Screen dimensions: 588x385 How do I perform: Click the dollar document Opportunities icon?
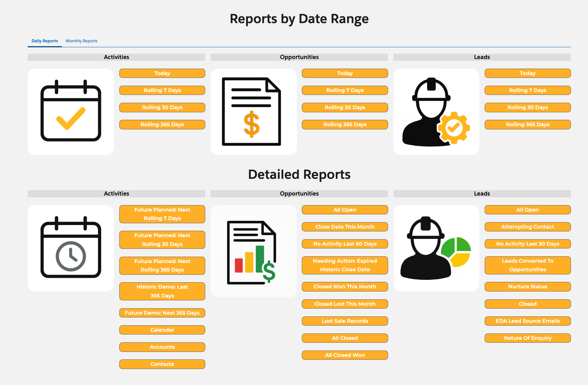[254, 112]
